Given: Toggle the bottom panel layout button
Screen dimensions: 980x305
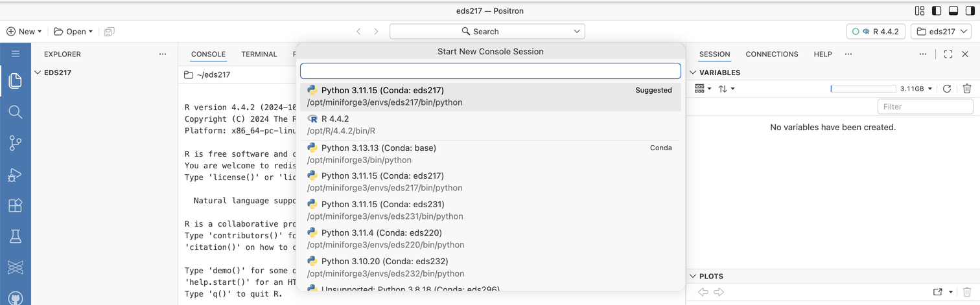Looking at the screenshot, I should [953, 11].
